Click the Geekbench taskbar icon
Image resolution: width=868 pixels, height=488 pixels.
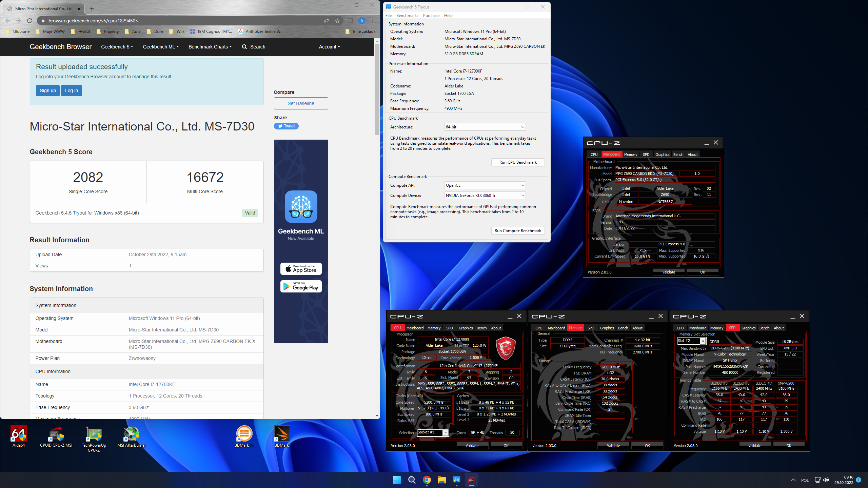pyautogui.click(x=456, y=480)
